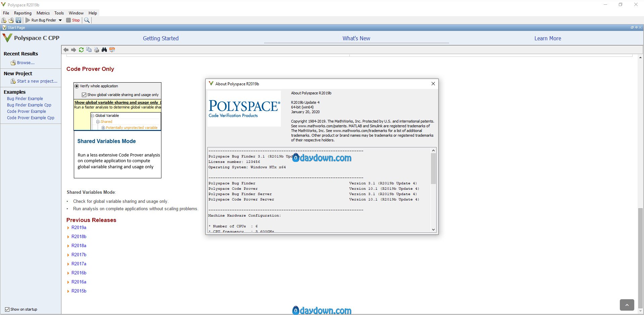Open the Code Prover Example link
644x315 pixels.
tap(27, 111)
